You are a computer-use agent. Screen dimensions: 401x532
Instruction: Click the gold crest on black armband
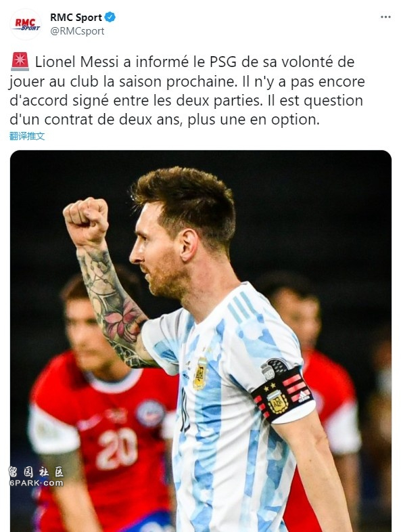point(277,401)
